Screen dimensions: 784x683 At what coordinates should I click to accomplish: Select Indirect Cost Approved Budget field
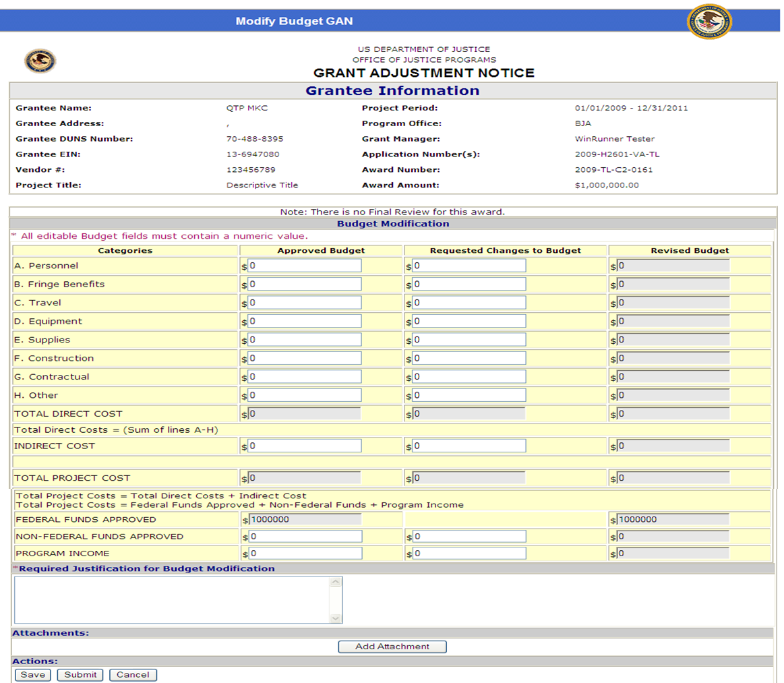tap(305, 446)
